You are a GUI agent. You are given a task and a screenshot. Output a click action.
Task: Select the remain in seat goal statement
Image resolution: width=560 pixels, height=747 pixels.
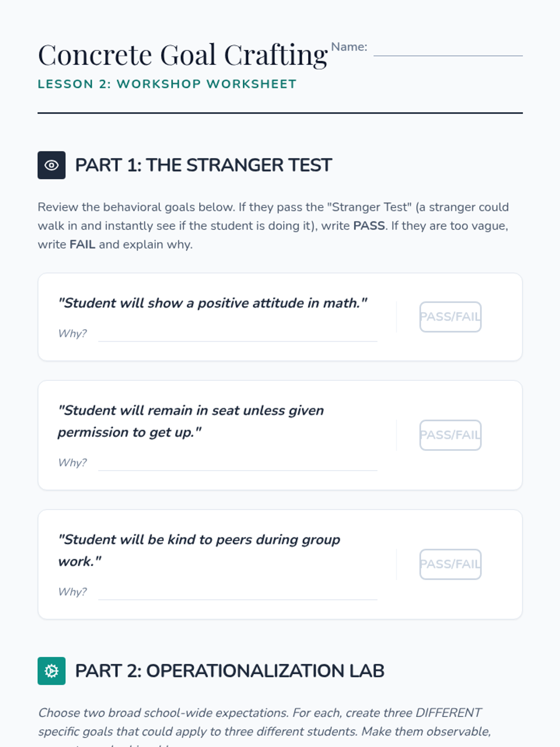click(191, 421)
